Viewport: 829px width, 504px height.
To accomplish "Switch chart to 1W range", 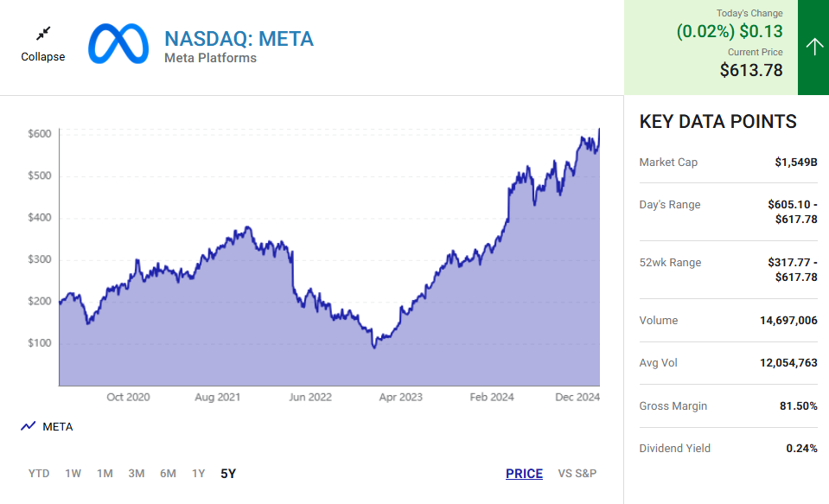I will [x=73, y=473].
